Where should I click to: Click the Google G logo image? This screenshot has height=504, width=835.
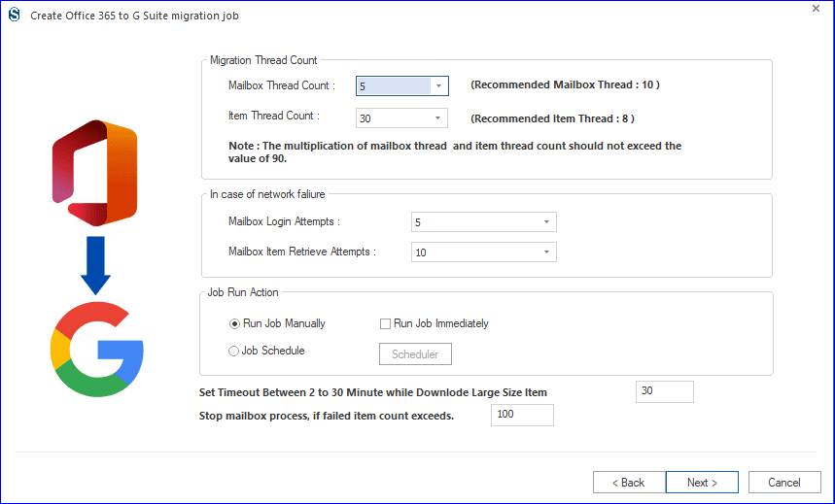[97, 350]
